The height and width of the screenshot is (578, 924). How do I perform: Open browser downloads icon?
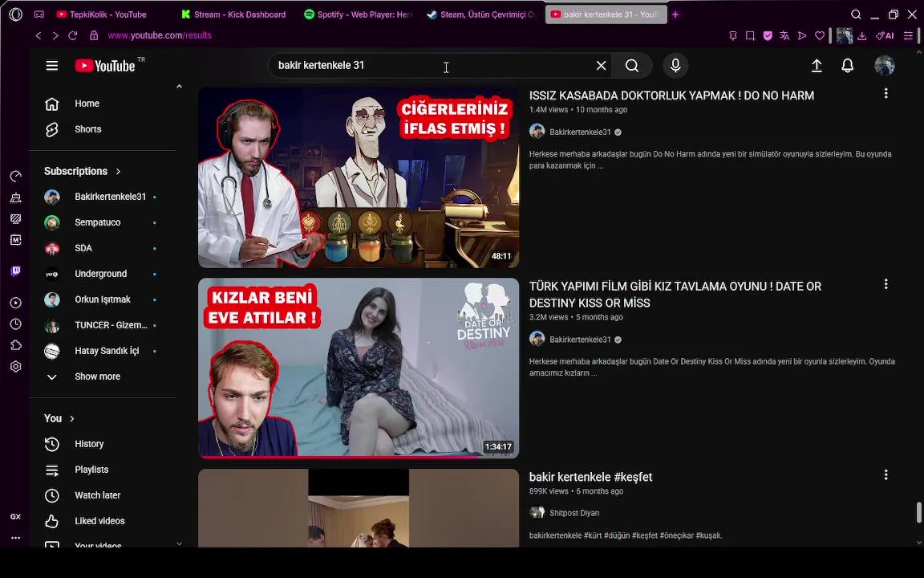[x=861, y=36]
